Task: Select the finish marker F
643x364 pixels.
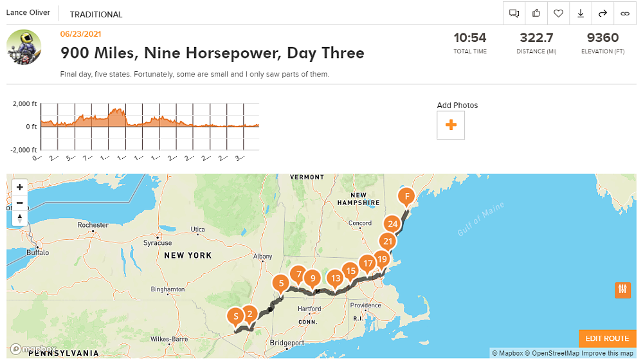Action: pyautogui.click(x=406, y=196)
